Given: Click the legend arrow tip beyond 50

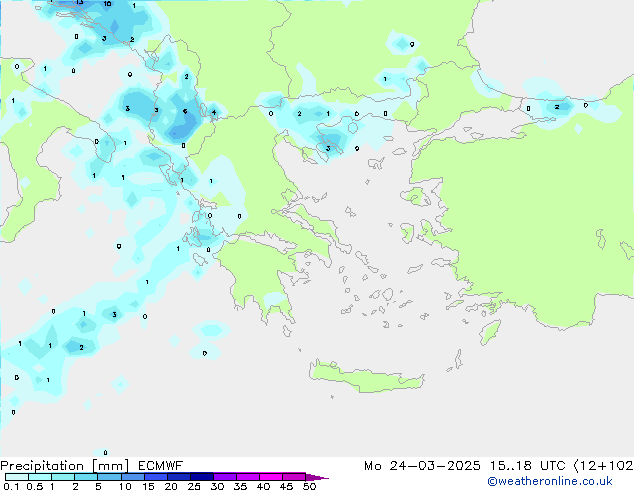Looking at the screenshot, I should pos(317,478).
